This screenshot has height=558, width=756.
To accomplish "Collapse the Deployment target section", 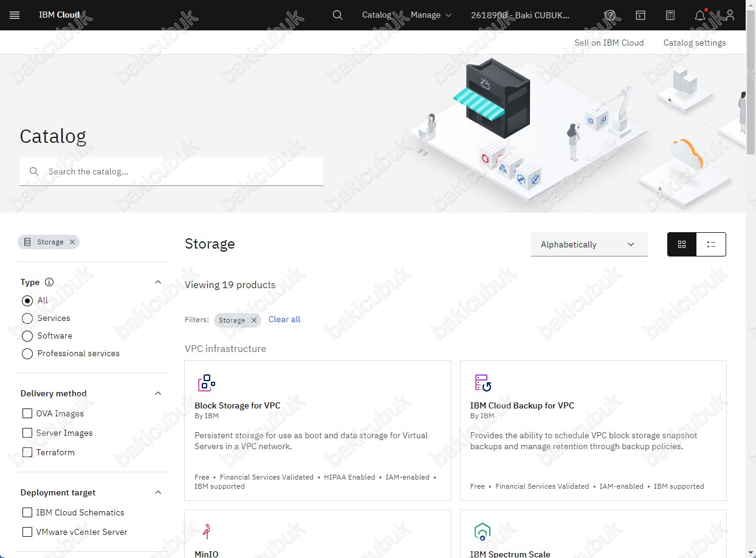I will [x=158, y=492].
